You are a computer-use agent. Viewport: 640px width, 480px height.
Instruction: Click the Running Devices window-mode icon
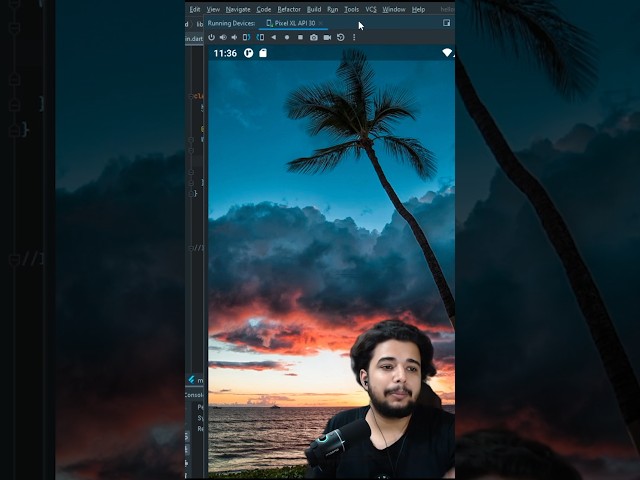(447, 23)
